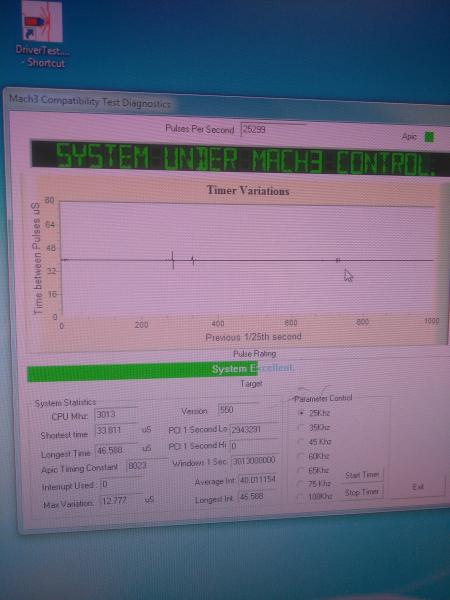Click the 'Target' label under the bar
This screenshot has width=450, height=600.
[x=251, y=383]
